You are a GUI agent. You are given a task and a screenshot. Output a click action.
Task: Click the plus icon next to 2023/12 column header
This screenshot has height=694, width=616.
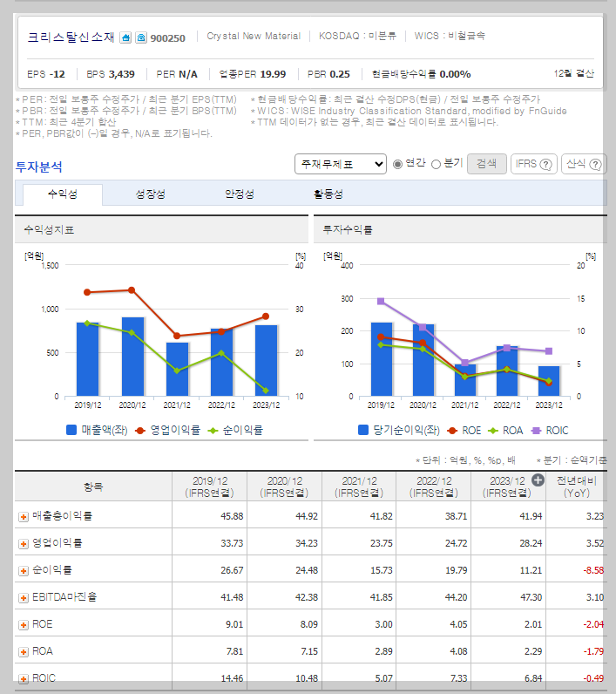click(x=538, y=480)
